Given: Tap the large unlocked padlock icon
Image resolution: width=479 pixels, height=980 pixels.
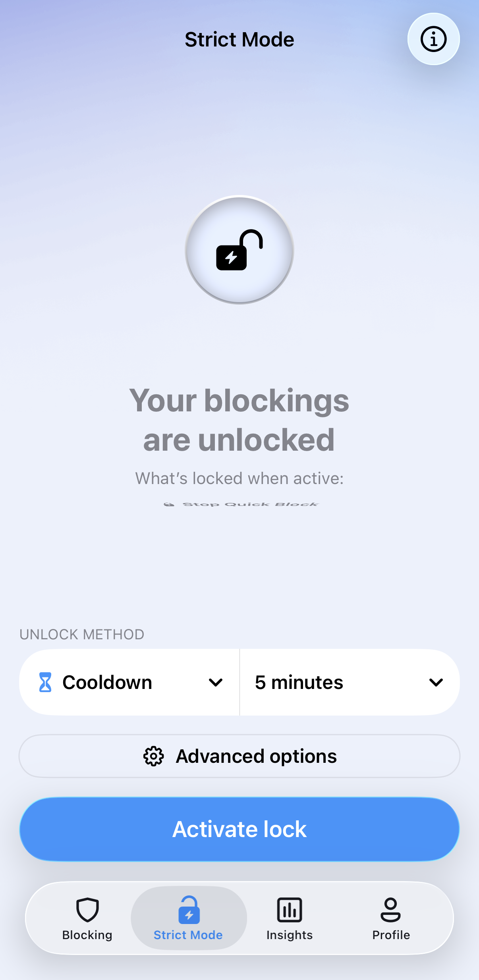Looking at the screenshot, I should coord(240,250).
